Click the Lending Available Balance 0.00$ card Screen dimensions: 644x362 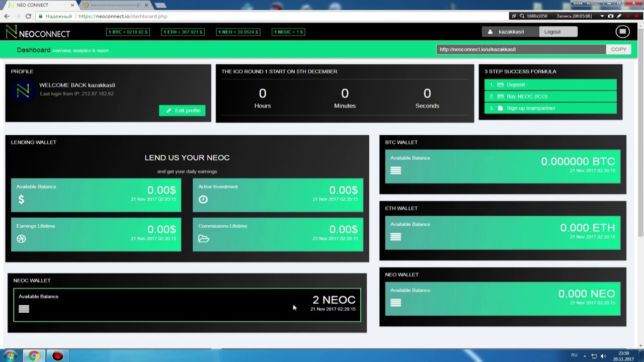96,195
